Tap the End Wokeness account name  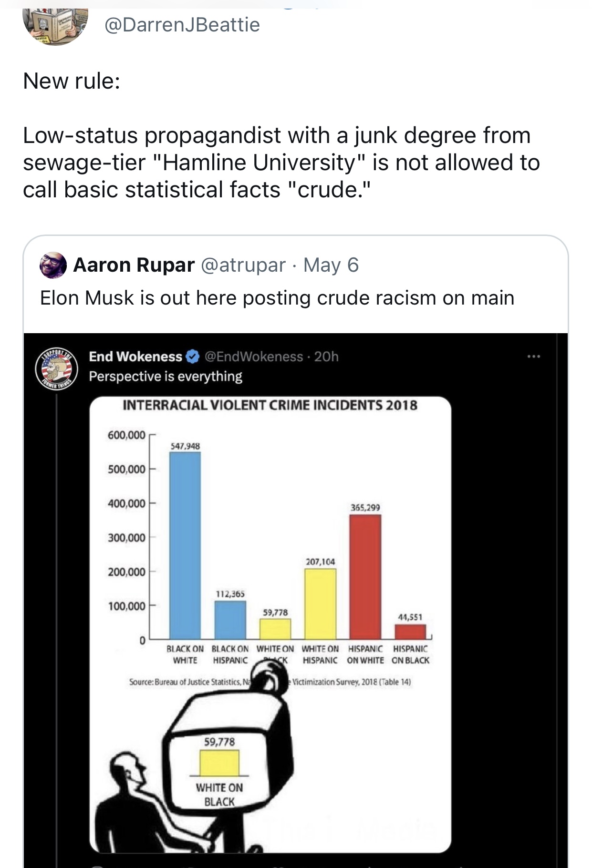[x=135, y=357]
